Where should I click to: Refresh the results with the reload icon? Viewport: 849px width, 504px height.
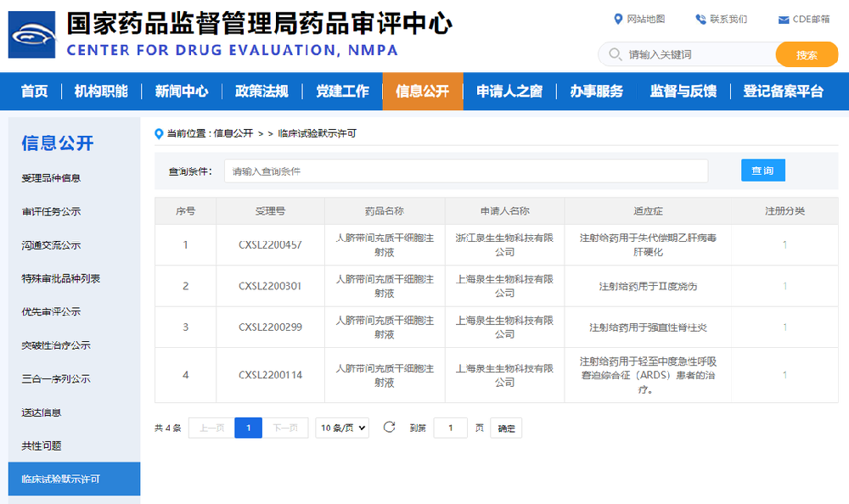pyautogui.click(x=389, y=428)
